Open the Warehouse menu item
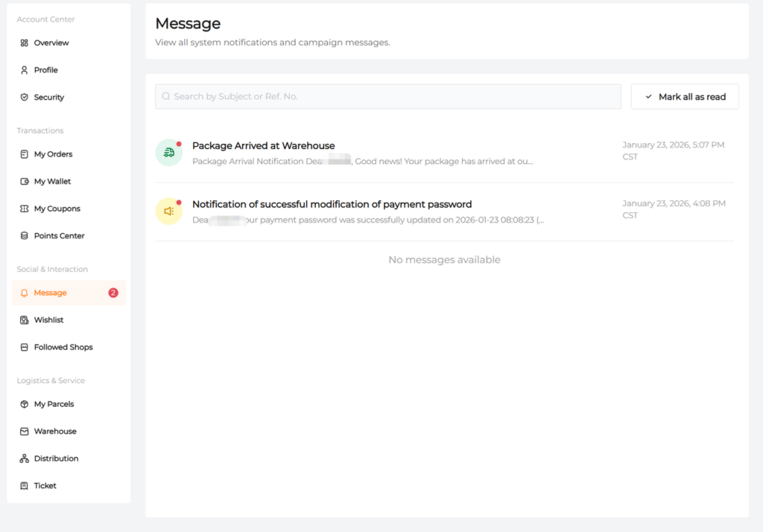This screenshot has height=532, width=763. pyautogui.click(x=54, y=431)
